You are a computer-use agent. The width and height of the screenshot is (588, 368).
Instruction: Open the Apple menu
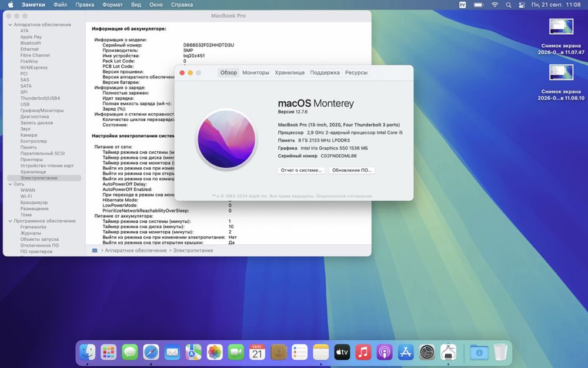pyautogui.click(x=11, y=5)
